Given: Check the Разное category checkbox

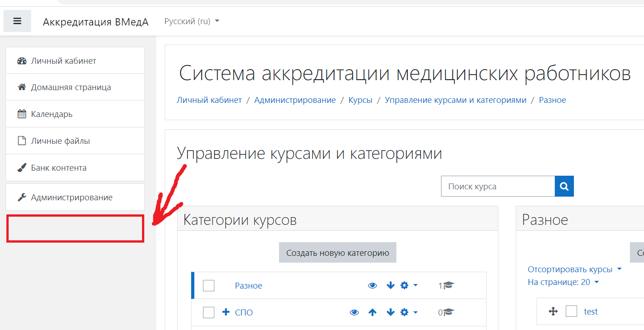Looking at the screenshot, I should point(208,285).
